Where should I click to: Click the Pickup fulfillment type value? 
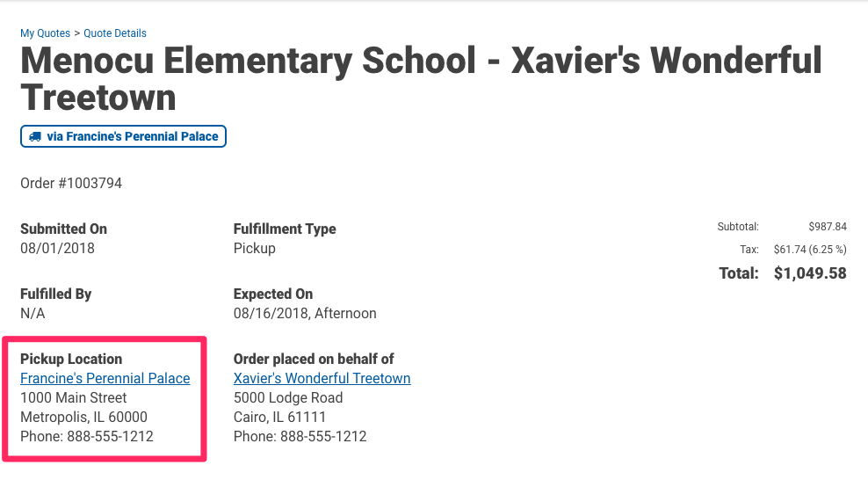click(255, 248)
